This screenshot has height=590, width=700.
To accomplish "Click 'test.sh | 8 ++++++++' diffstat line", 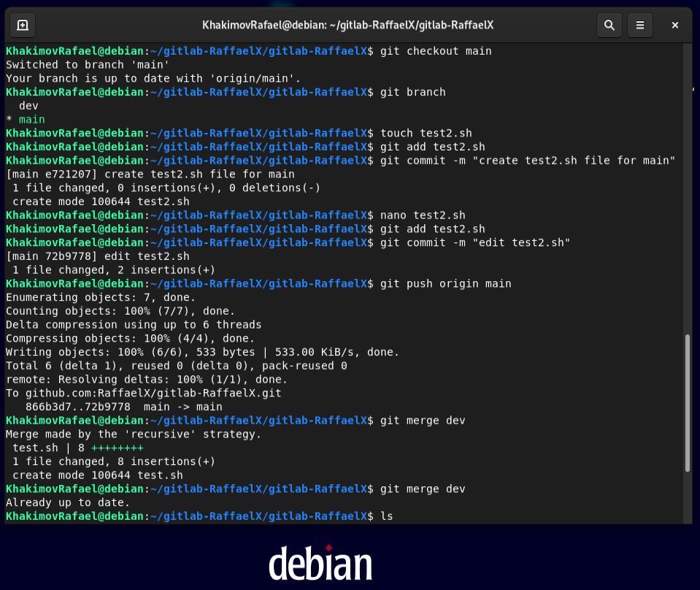I will [77, 448].
